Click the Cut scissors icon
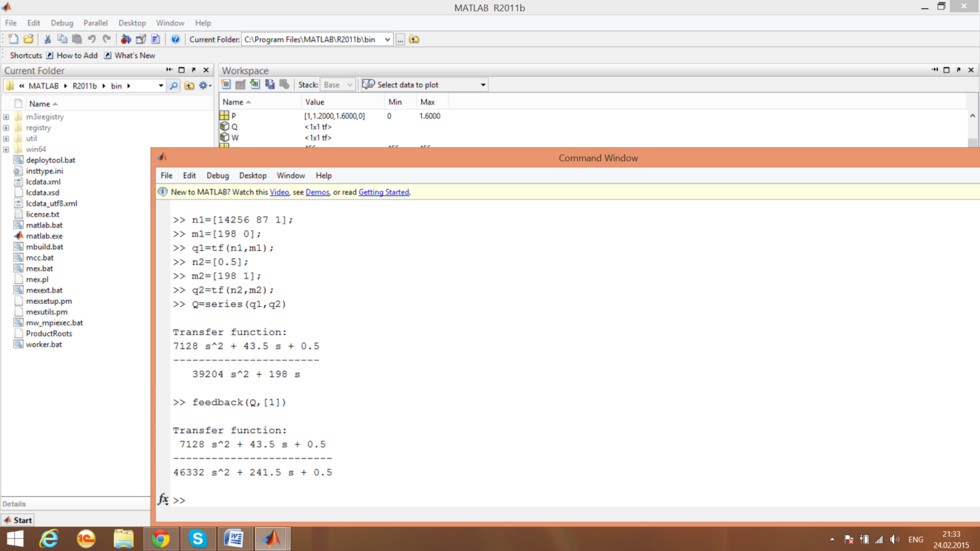This screenshot has height=551, width=980. 47,39
